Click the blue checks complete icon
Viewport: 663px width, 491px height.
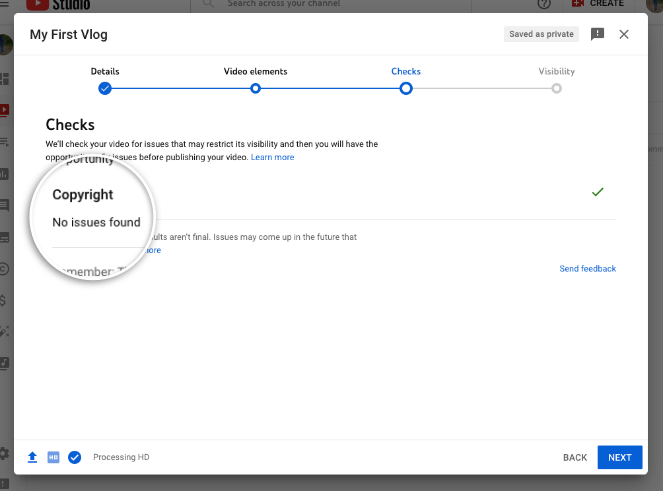click(74, 457)
